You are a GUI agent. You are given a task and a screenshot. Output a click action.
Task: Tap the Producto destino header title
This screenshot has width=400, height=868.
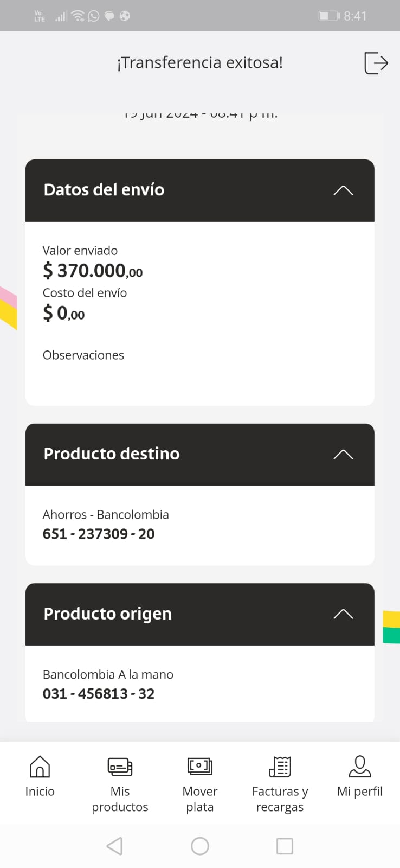[112, 454]
